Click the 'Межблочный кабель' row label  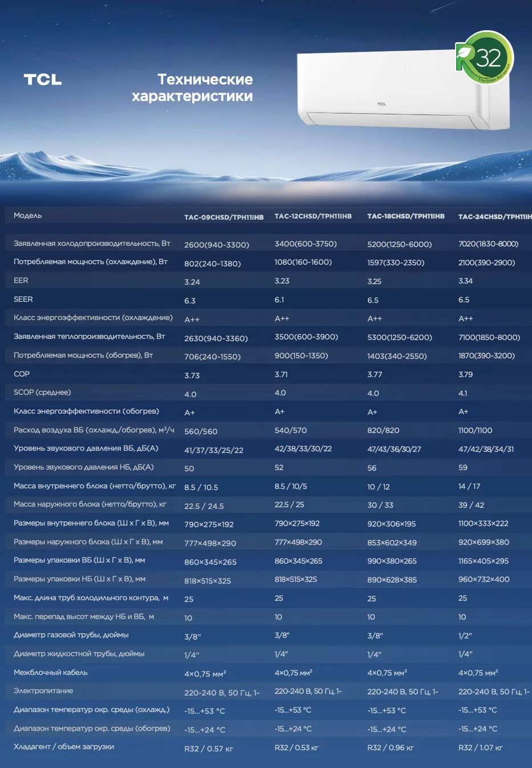point(51,673)
